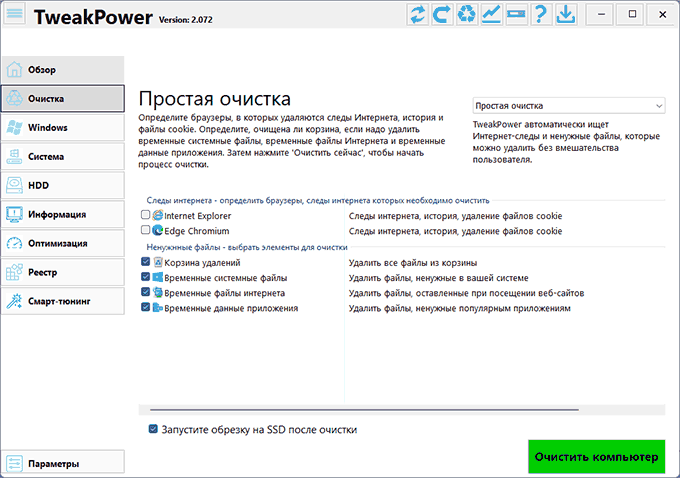Open the hamburger menu icon
Screen dimensions: 680x478
click(x=14, y=14)
